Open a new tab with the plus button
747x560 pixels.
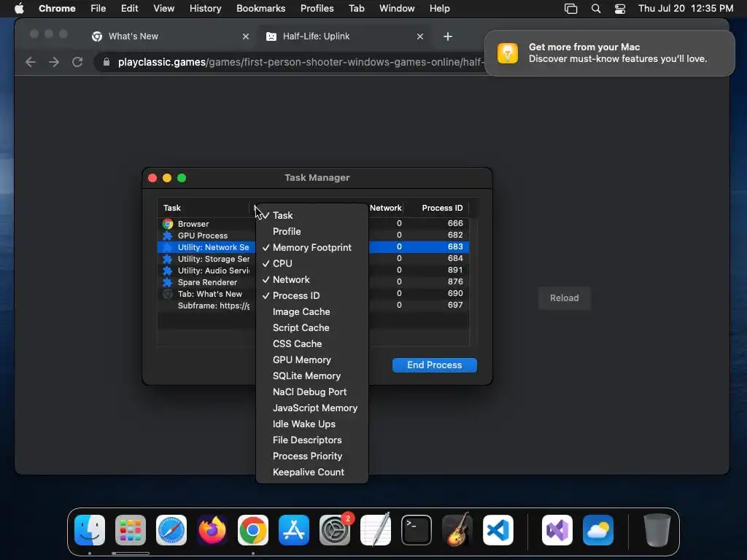(448, 36)
